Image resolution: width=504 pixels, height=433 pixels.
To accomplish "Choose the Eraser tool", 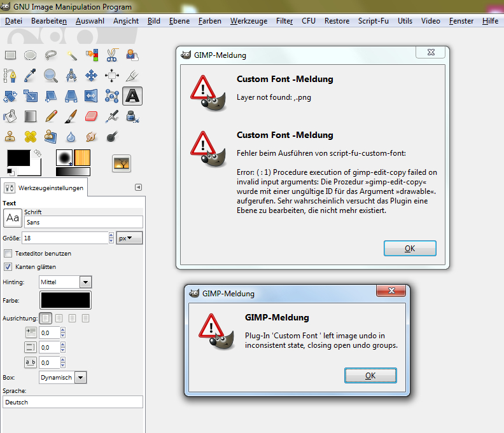I will click(x=91, y=116).
